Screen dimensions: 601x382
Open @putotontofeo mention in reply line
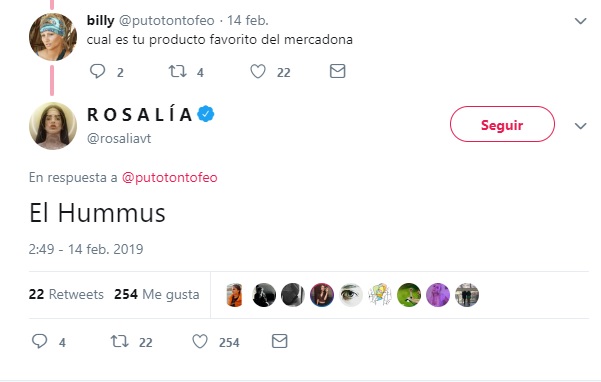pos(169,177)
